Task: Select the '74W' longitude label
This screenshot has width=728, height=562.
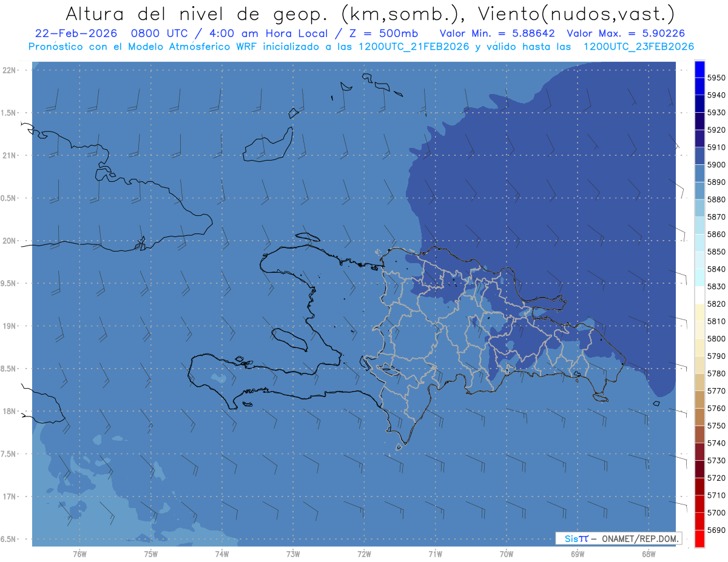Action: tap(222, 554)
